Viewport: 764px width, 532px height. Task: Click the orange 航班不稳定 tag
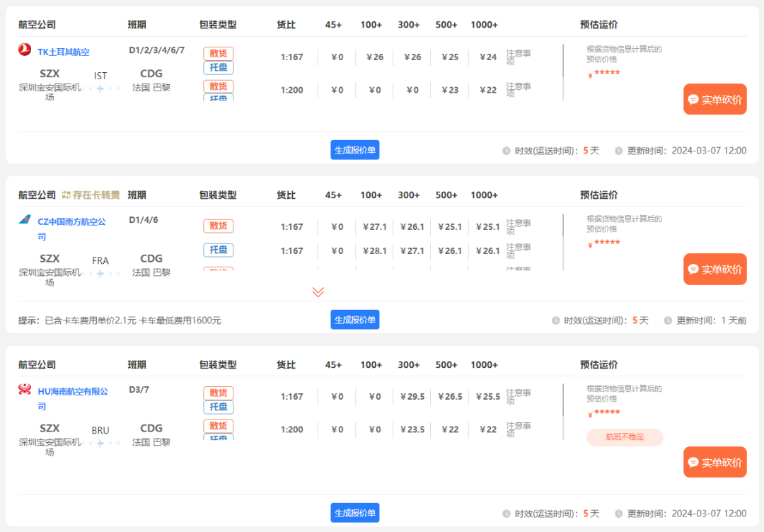(625, 437)
